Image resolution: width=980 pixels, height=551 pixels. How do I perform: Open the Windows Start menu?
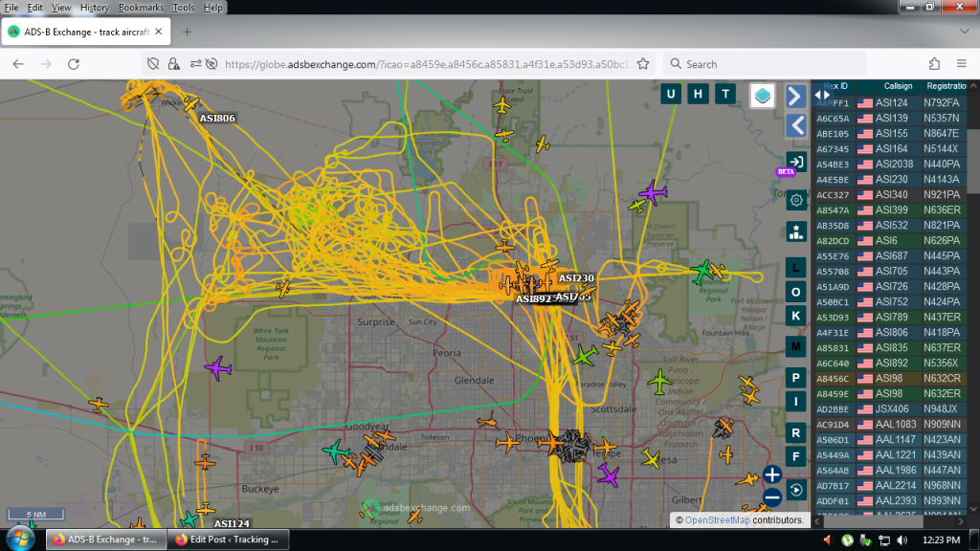20,540
